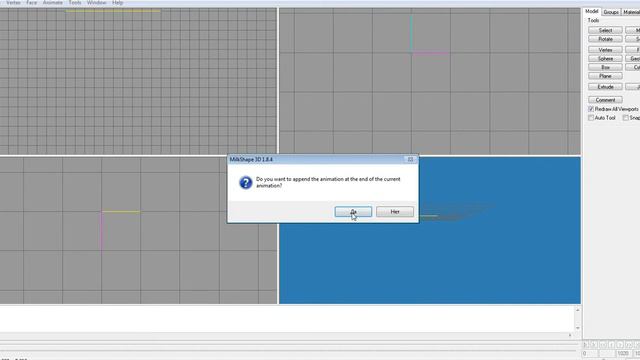Click the current frame field showing 0
Viewport: 640px width, 360px height.
589,353
